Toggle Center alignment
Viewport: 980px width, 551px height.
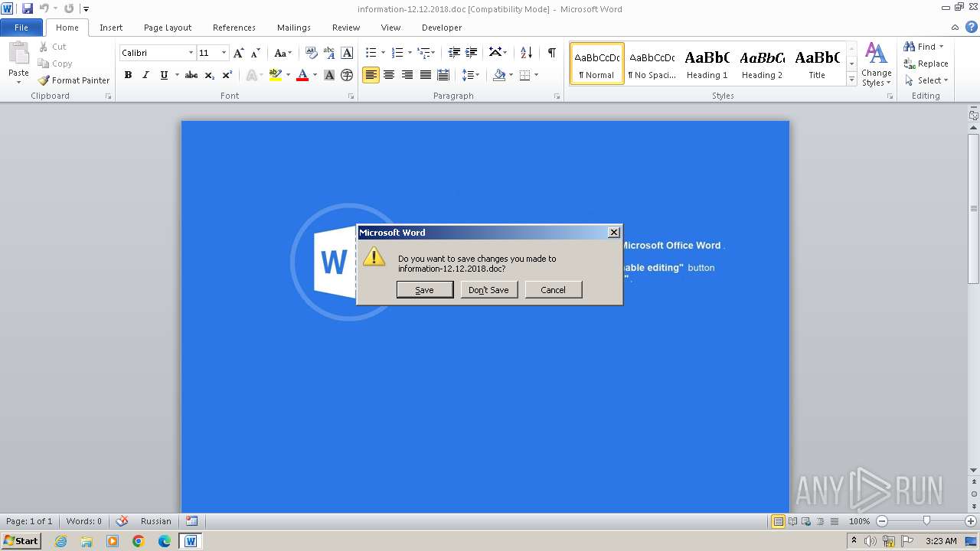coord(389,75)
